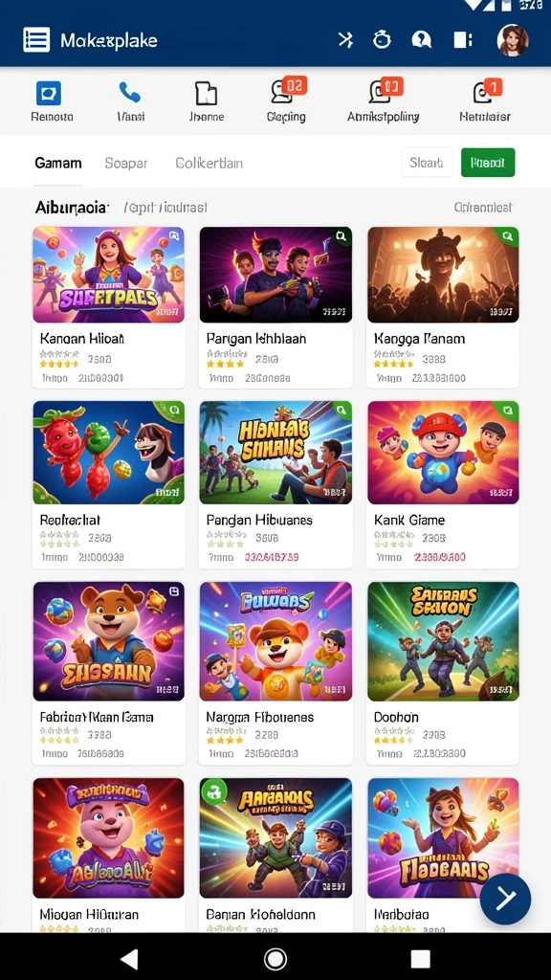Screen dimensions: 551x980
Task: Switch to the Golkertian tab
Action: tap(209, 163)
